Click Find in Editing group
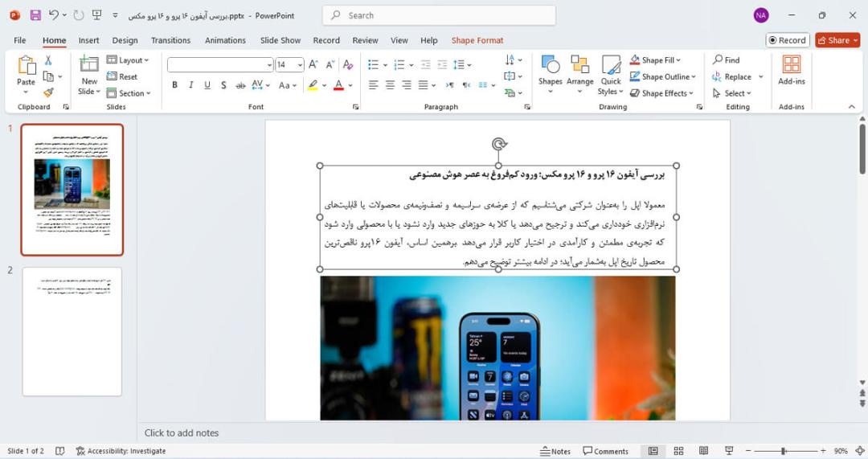The height and width of the screenshot is (459, 868). tap(727, 59)
